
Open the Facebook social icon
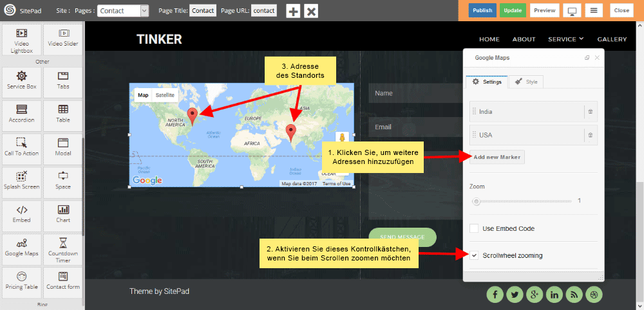(x=495, y=294)
